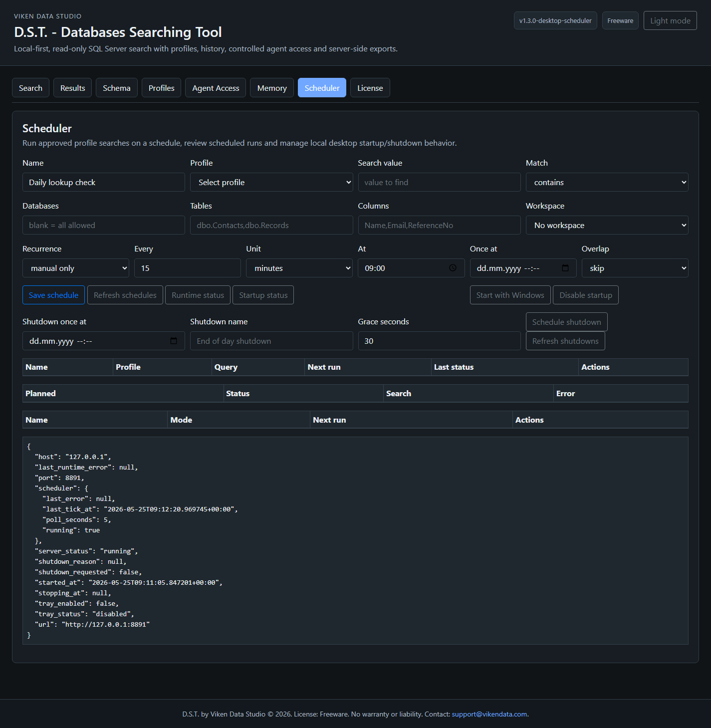711x728 pixels.
Task: Switch to the Results tab
Action: (73, 88)
